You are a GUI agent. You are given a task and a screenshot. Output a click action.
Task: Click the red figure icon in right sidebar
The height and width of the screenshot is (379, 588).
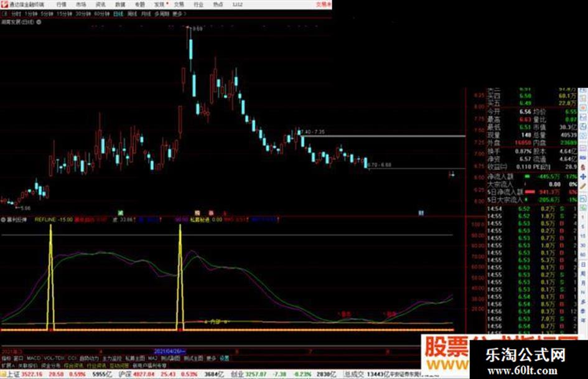pyautogui.click(x=583, y=167)
